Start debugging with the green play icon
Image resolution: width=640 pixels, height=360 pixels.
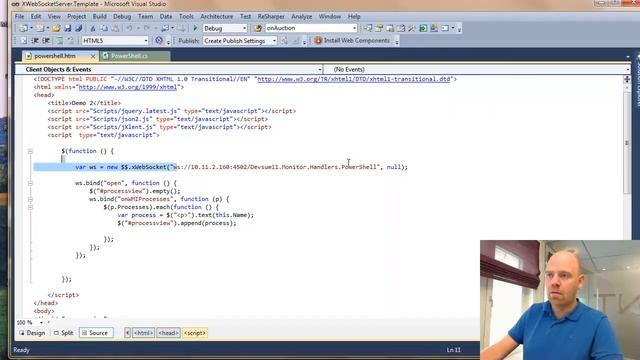pyautogui.click(x=195, y=28)
